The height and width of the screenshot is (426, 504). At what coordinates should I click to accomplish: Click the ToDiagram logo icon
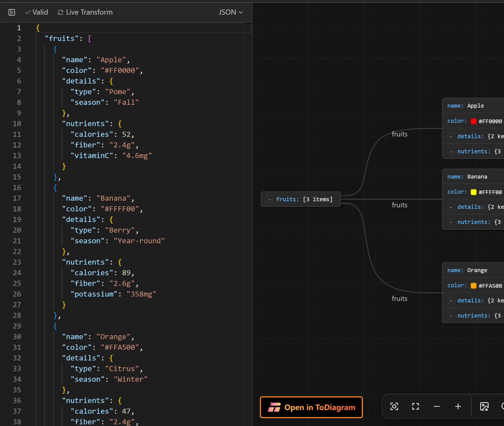[274, 407]
